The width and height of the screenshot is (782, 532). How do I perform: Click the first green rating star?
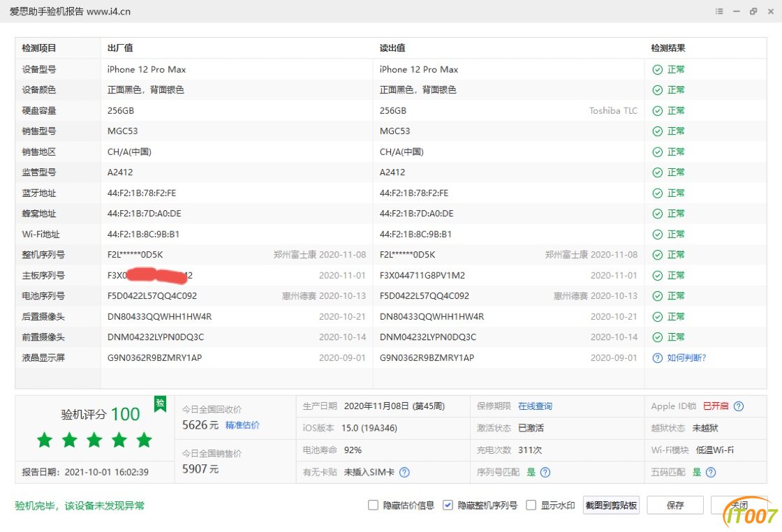pos(45,440)
